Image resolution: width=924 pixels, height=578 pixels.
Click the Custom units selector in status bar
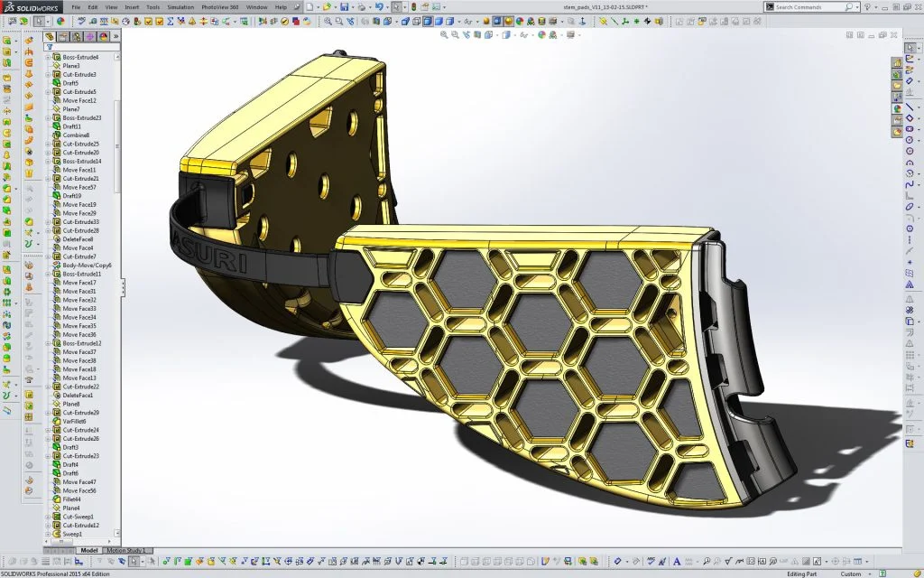(850, 573)
